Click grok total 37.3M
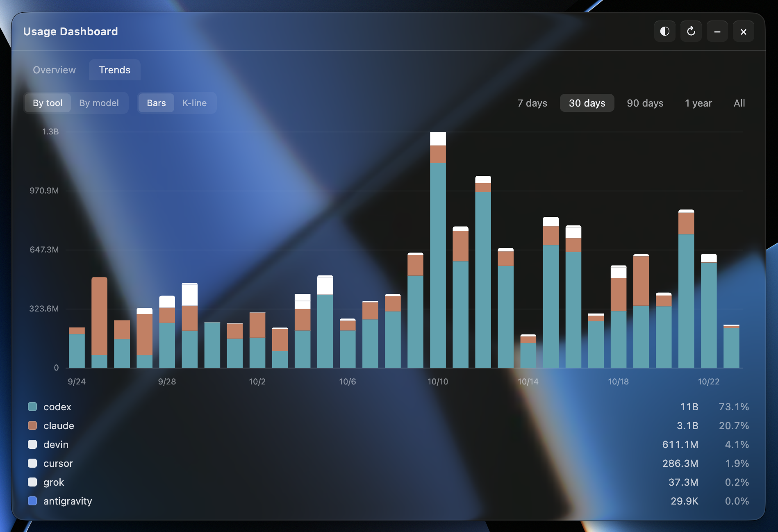The width and height of the screenshot is (778, 532). tap(683, 482)
